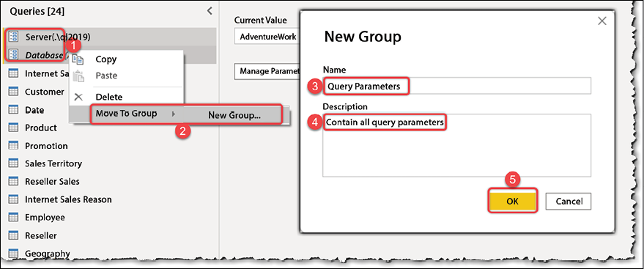Select the Geography query

point(47,254)
